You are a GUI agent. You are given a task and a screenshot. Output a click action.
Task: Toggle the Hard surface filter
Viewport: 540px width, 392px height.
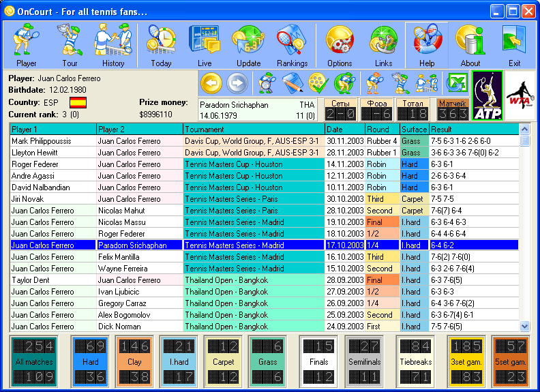pyautogui.click(x=90, y=362)
